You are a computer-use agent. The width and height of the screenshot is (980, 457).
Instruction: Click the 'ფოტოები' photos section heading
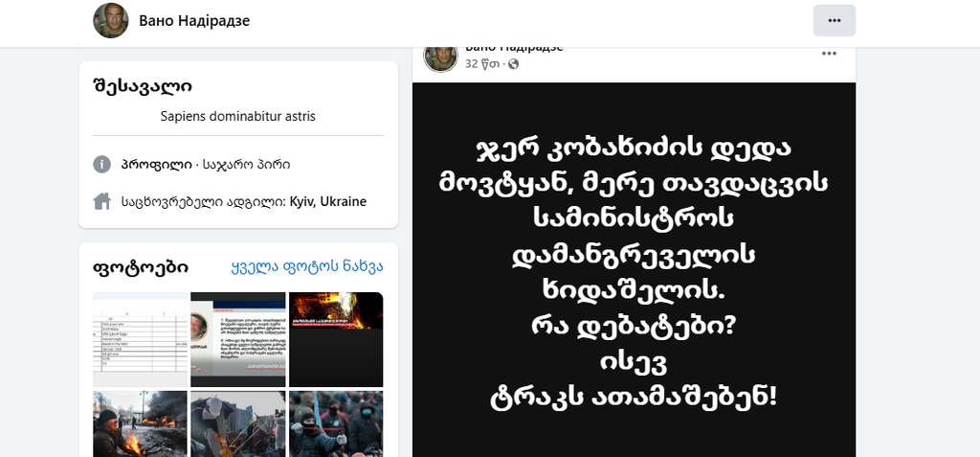click(x=141, y=268)
